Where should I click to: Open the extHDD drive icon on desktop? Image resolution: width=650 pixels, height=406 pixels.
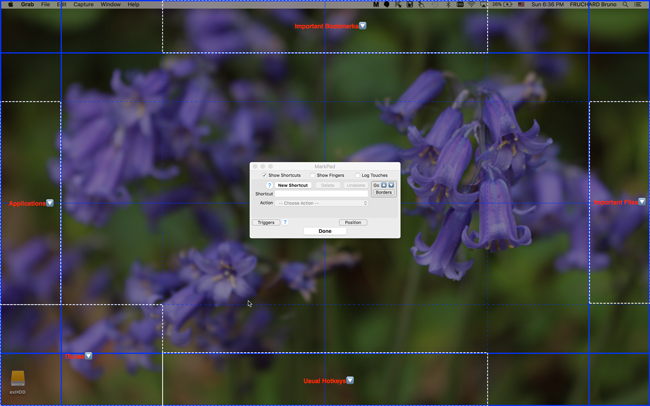(x=17, y=380)
